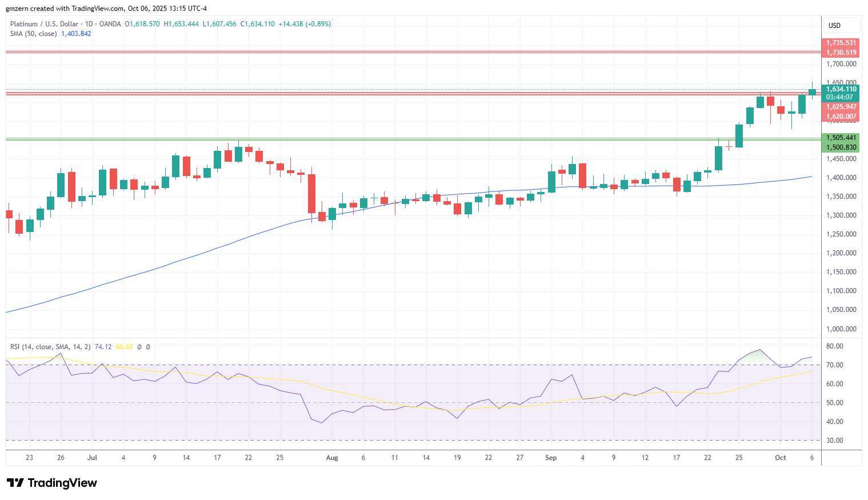Click the date label 23 on the time axis
The image size is (868, 500).
click(x=30, y=458)
